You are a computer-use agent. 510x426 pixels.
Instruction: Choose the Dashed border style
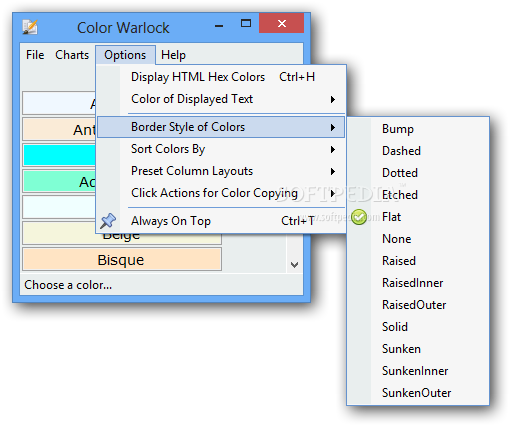(418, 151)
